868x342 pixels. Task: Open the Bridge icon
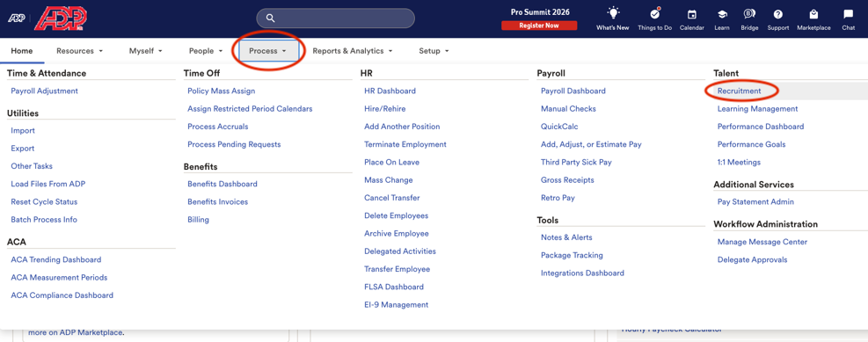click(x=749, y=14)
